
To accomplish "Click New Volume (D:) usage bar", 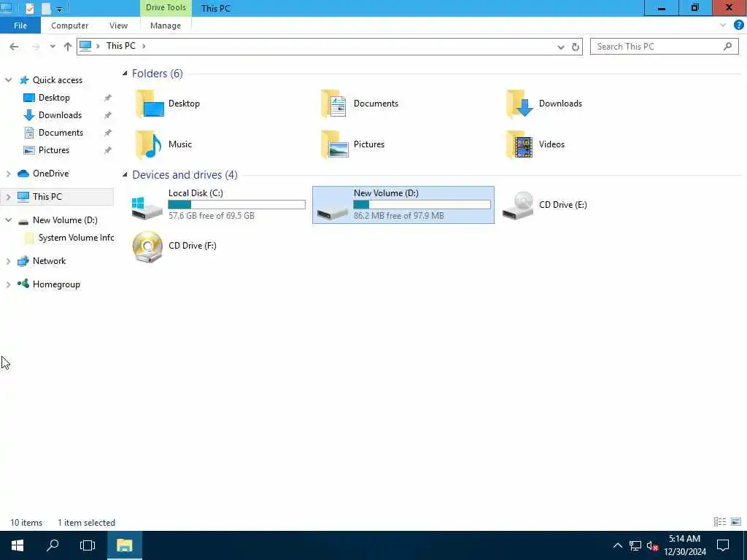I will [x=422, y=204].
